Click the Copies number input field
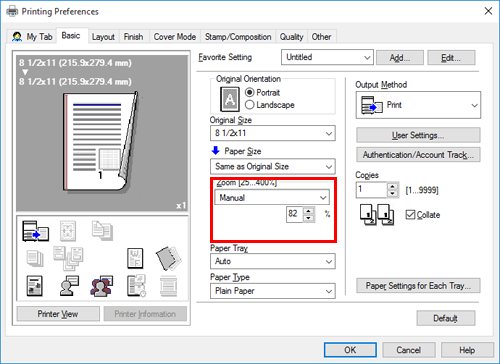 coord(372,190)
